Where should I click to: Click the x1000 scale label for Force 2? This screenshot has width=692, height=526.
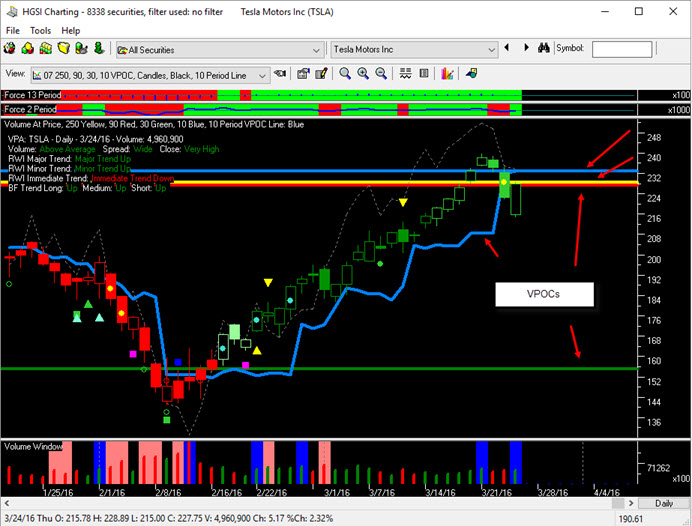(x=679, y=110)
